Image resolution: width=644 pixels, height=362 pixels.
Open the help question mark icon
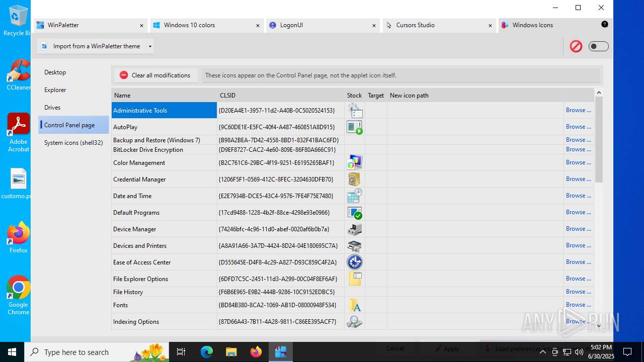605,24
